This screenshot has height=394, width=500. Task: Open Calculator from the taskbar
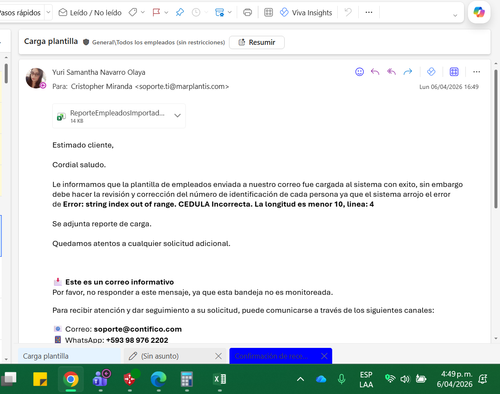[x=187, y=379]
